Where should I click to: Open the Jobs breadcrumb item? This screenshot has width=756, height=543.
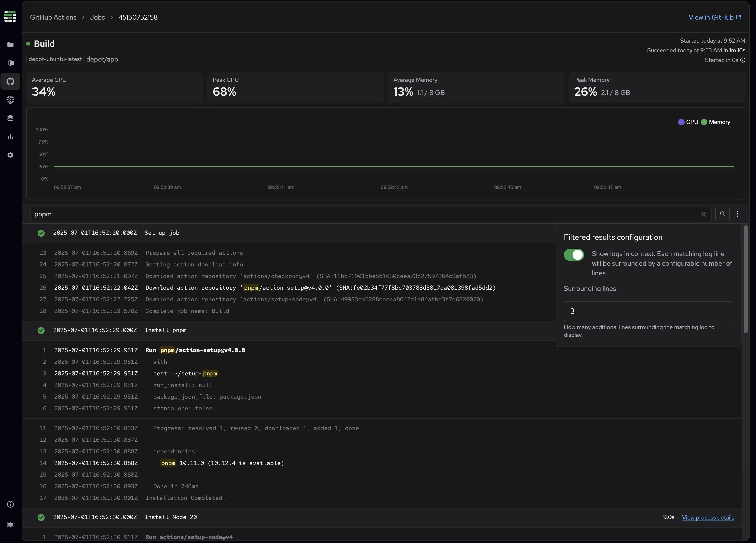(97, 17)
